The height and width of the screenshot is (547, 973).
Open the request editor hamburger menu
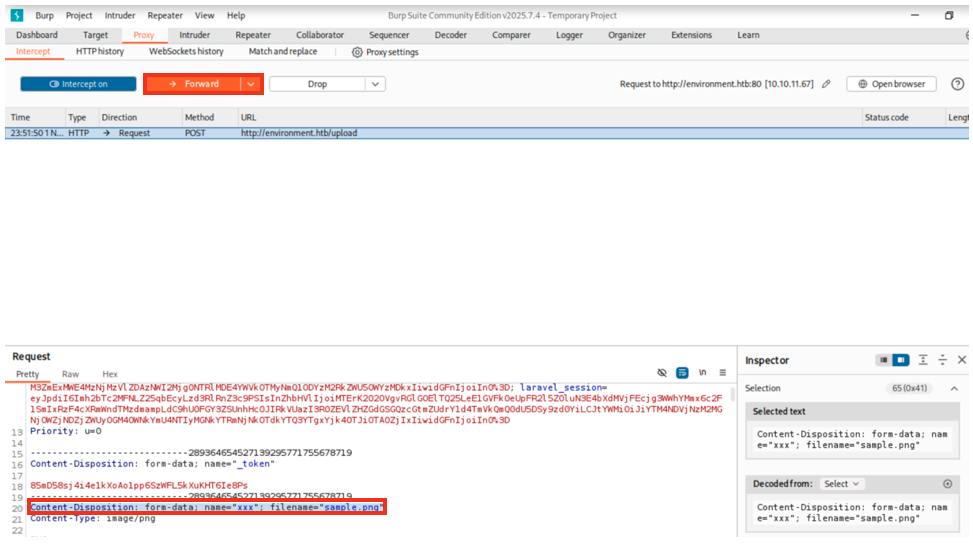[x=722, y=373]
